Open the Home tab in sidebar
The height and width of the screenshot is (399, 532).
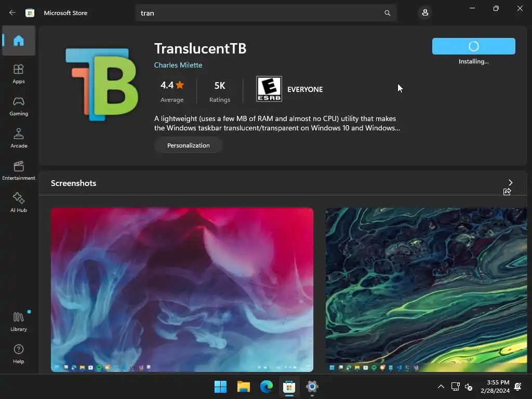19,41
